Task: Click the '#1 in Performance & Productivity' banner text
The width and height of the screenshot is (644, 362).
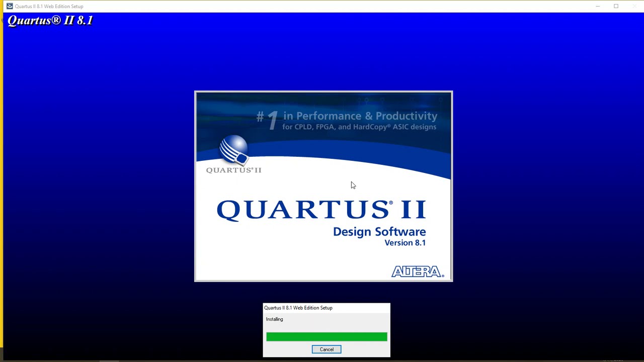Action: point(347,117)
